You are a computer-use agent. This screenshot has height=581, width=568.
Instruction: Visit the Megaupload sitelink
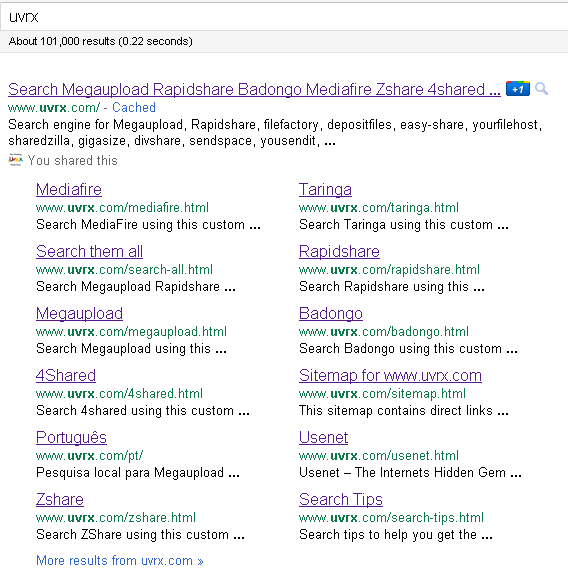click(x=79, y=313)
